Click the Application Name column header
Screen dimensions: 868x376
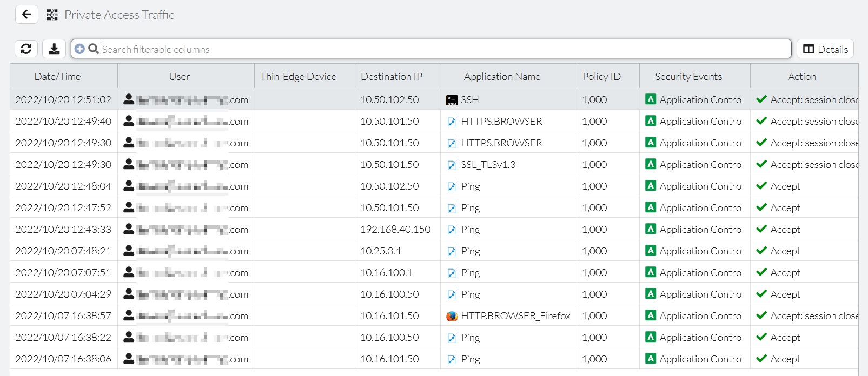click(502, 77)
